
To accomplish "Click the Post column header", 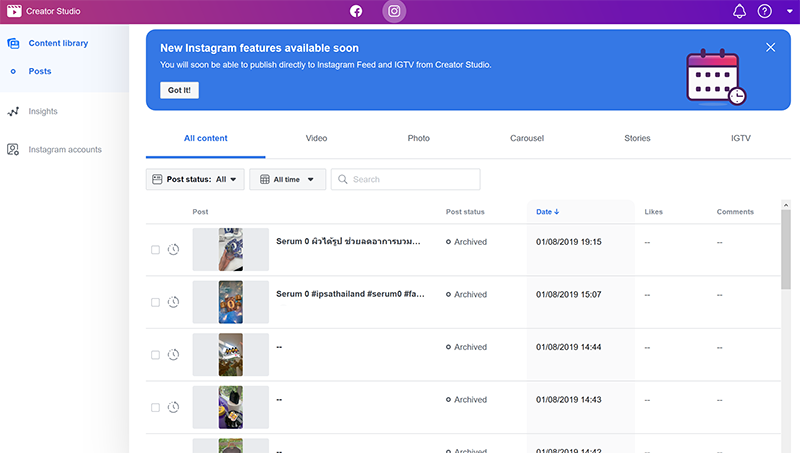I will (x=200, y=212).
